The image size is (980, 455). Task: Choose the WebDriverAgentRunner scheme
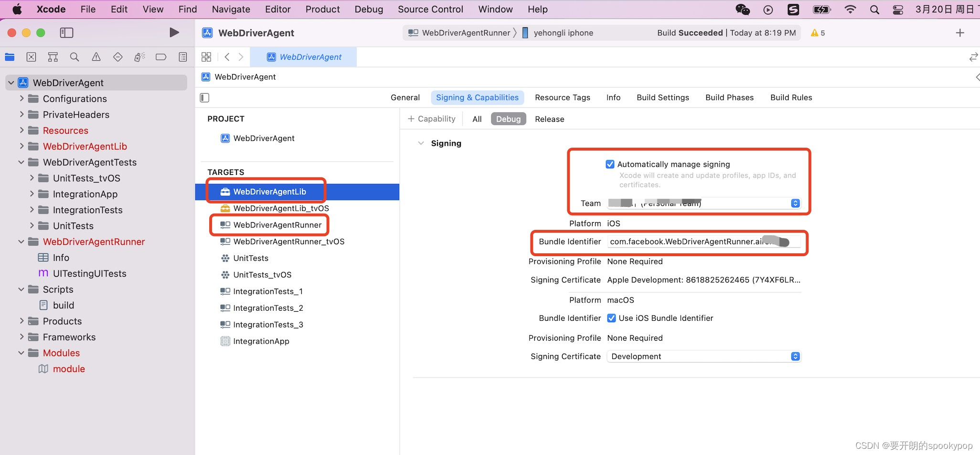coord(459,32)
